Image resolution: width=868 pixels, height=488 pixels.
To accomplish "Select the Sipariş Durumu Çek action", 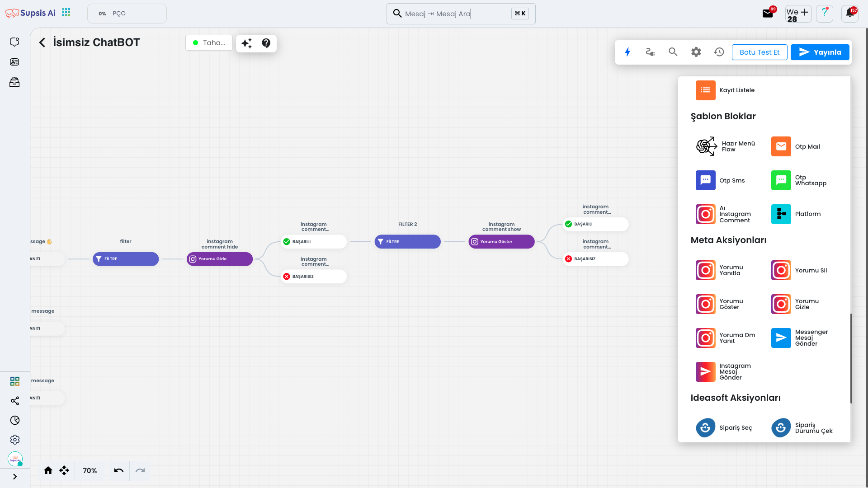I will (x=802, y=428).
